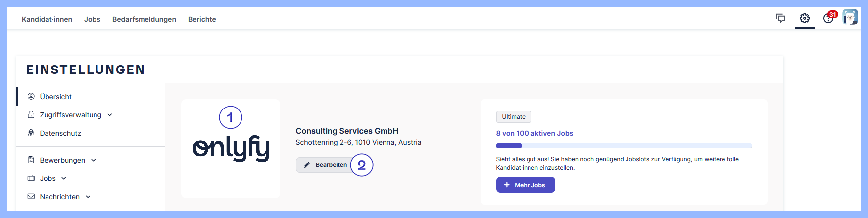Click the Bewerbungen document icon

[31, 160]
